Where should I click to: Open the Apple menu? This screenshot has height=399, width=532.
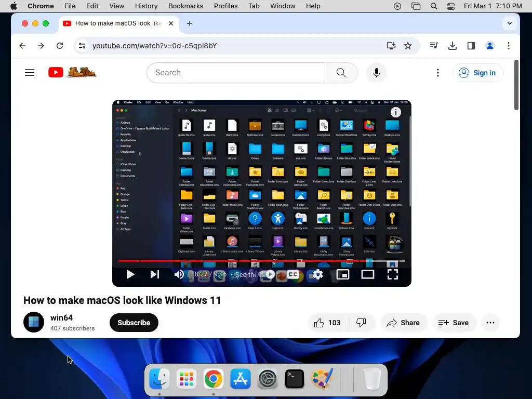[14, 6]
